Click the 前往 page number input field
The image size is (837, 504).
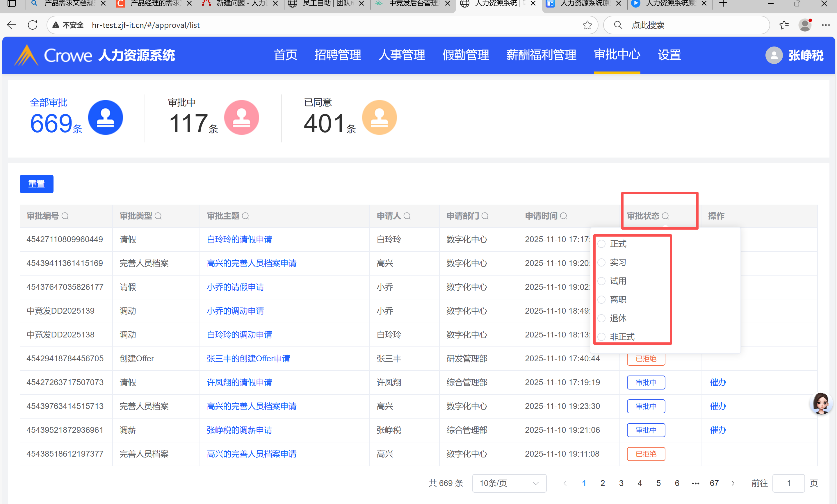(x=788, y=483)
